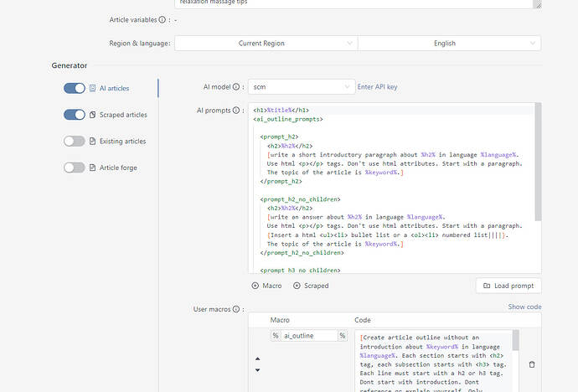Image resolution: width=578 pixels, height=392 pixels.
Task: Click the AI articles document icon
Action: click(x=92, y=89)
